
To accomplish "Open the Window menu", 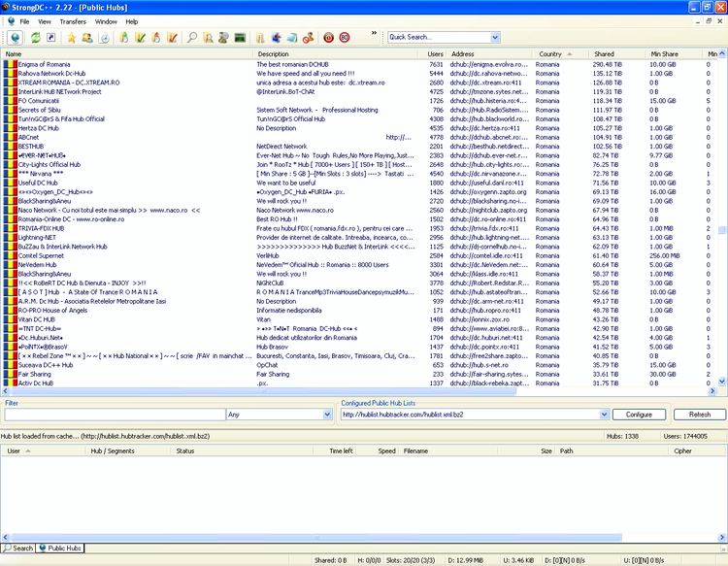I will 106,21.
